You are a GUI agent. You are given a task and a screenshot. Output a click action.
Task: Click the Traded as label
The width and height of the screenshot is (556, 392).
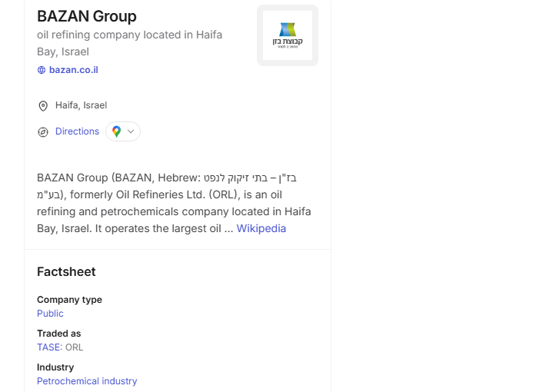click(58, 334)
